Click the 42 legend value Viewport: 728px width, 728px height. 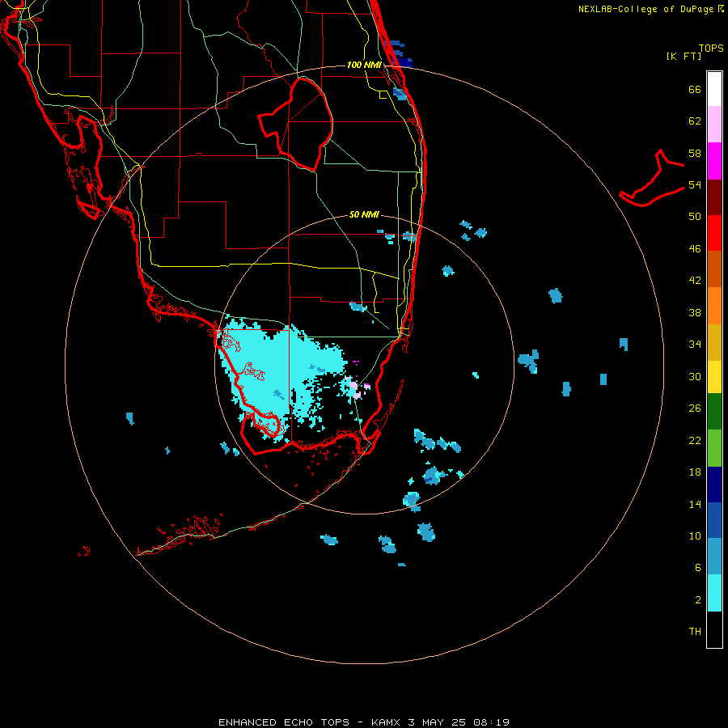tap(695, 281)
